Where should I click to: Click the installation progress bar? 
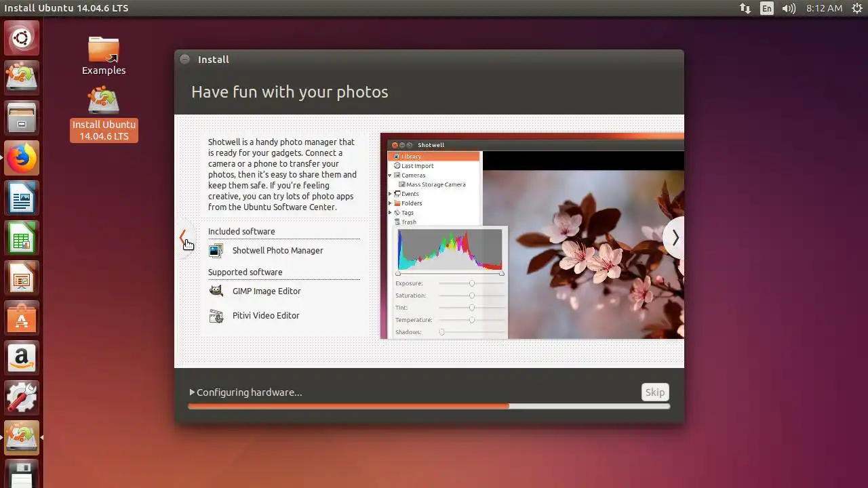(429, 406)
